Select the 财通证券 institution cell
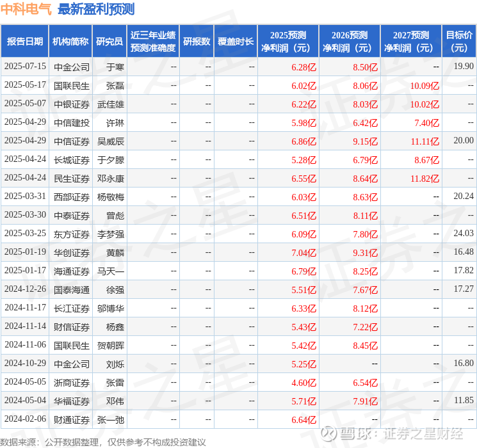This screenshot has height=448, width=477. (72, 420)
